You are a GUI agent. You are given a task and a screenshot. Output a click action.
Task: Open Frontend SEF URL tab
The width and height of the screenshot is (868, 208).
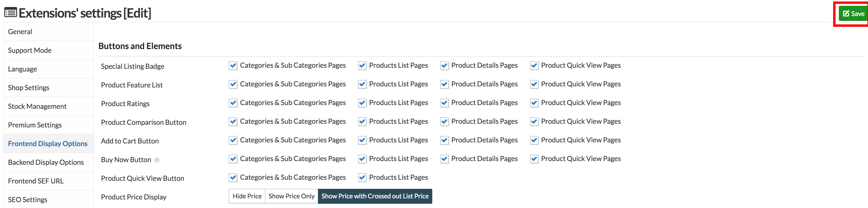[36, 181]
